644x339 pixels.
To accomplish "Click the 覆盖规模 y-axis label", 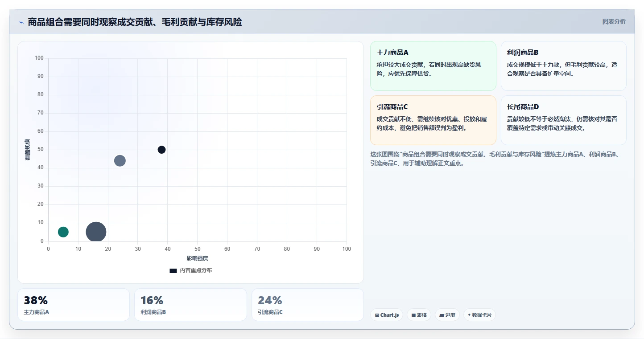I will (28, 149).
